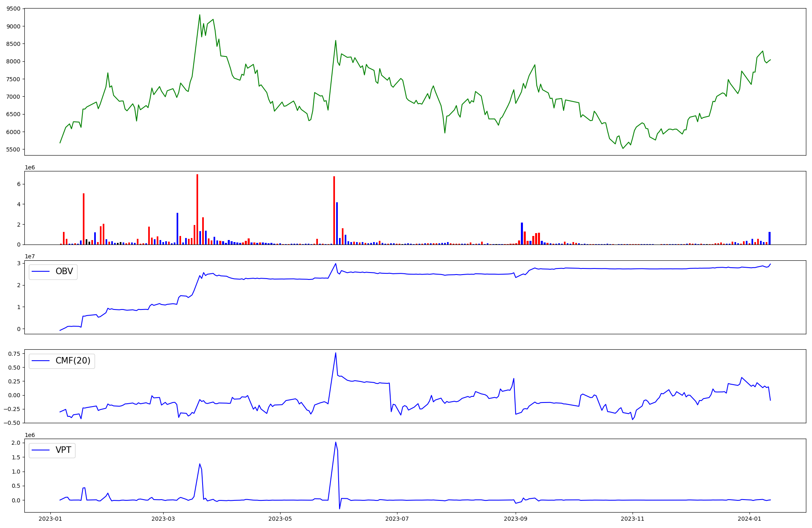Click the 1e7 exponent label above OBV chart
The width and height of the screenshot is (812, 528).
click(x=30, y=256)
